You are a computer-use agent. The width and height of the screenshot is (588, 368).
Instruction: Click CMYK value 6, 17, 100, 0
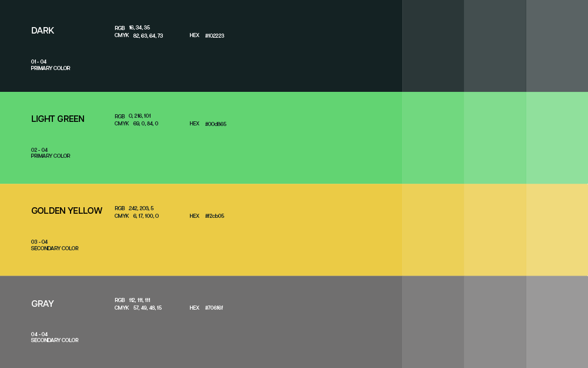point(146,216)
